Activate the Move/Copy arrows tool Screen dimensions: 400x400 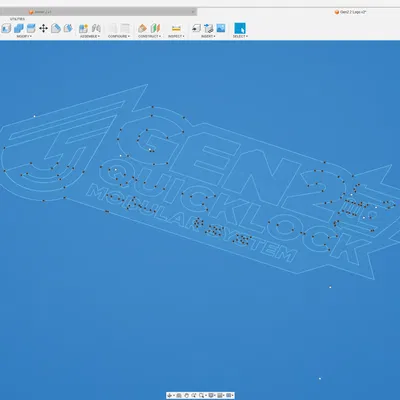click(x=43, y=28)
